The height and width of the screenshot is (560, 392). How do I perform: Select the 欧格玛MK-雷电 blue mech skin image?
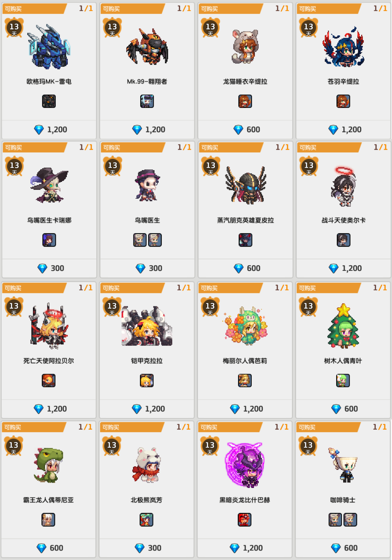pos(49,47)
